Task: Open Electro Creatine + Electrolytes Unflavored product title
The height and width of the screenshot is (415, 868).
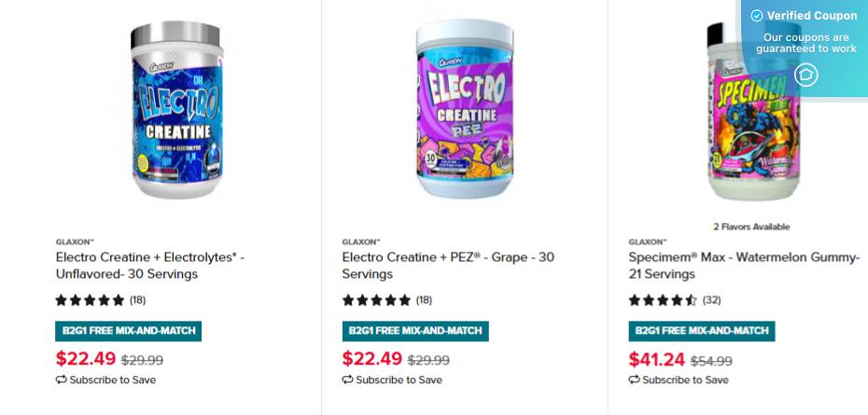Action: coord(149,265)
